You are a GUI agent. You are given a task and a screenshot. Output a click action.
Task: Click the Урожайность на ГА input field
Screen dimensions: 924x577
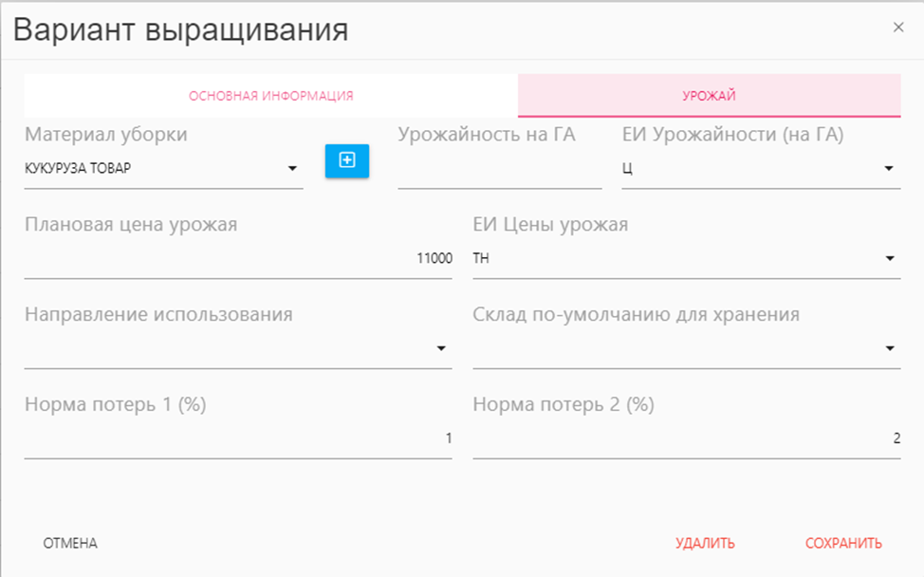tap(499, 171)
